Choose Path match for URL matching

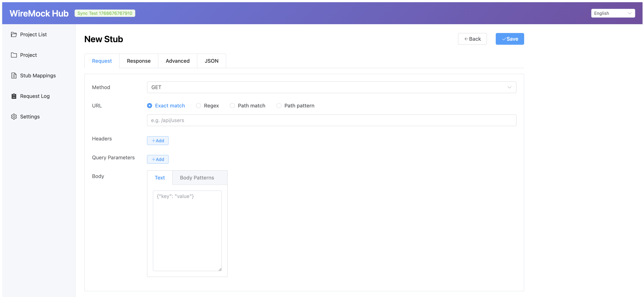tap(232, 105)
